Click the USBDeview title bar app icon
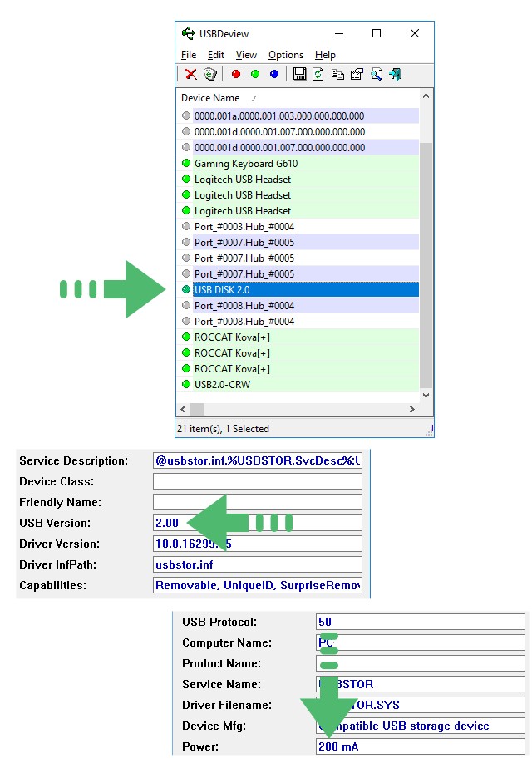 pos(189,33)
